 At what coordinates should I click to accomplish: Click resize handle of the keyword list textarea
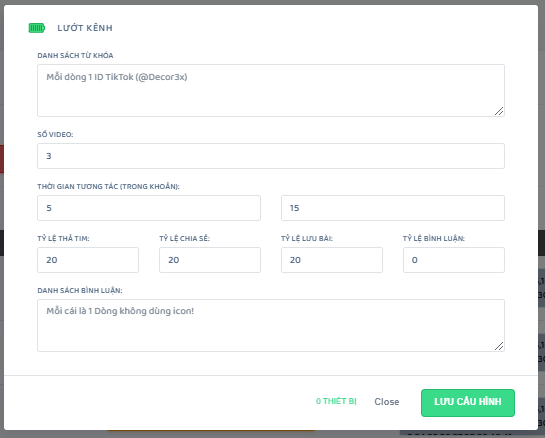(499, 111)
